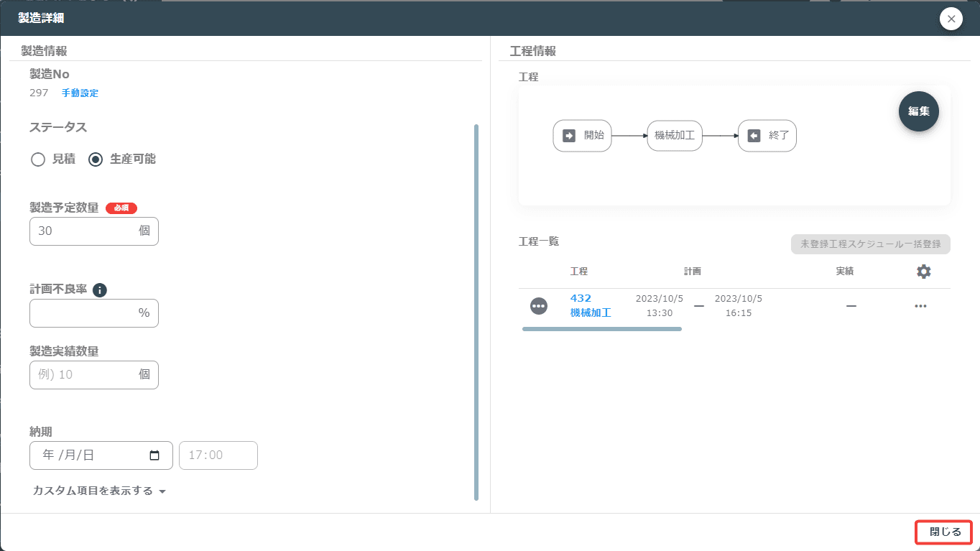The image size is (980, 551).
Task: Click the calendar icon in 納期 date field
Action: coord(154,455)
